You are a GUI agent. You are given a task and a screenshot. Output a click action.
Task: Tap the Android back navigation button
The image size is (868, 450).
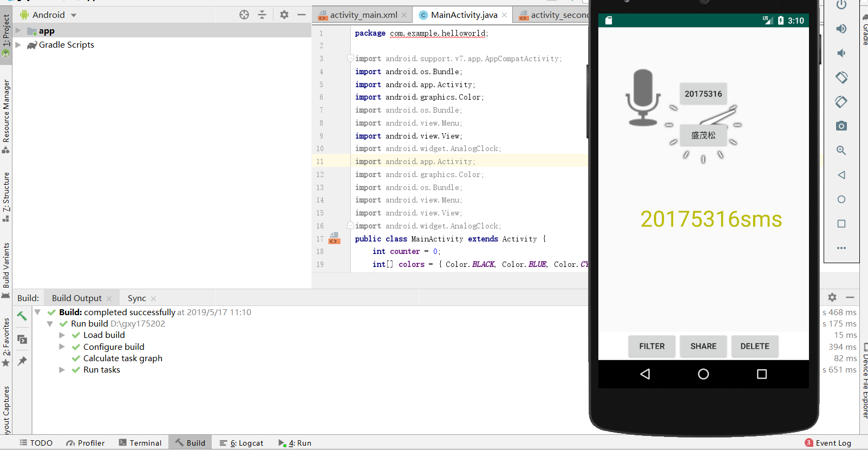click(645, 374)
